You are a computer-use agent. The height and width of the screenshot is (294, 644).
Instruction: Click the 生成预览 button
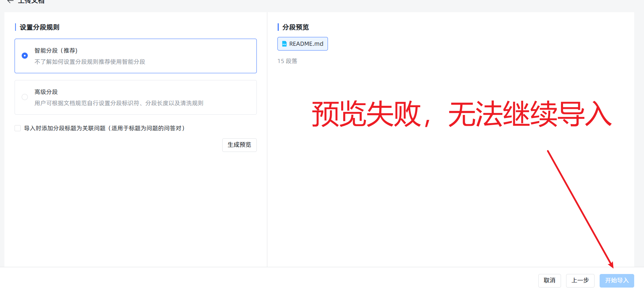pyautogui.click(x=240, y=145)
